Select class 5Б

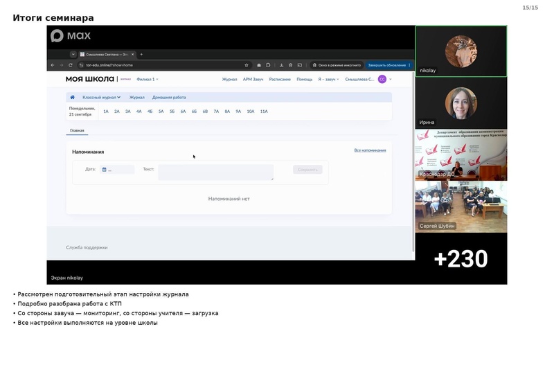point(172,112)
